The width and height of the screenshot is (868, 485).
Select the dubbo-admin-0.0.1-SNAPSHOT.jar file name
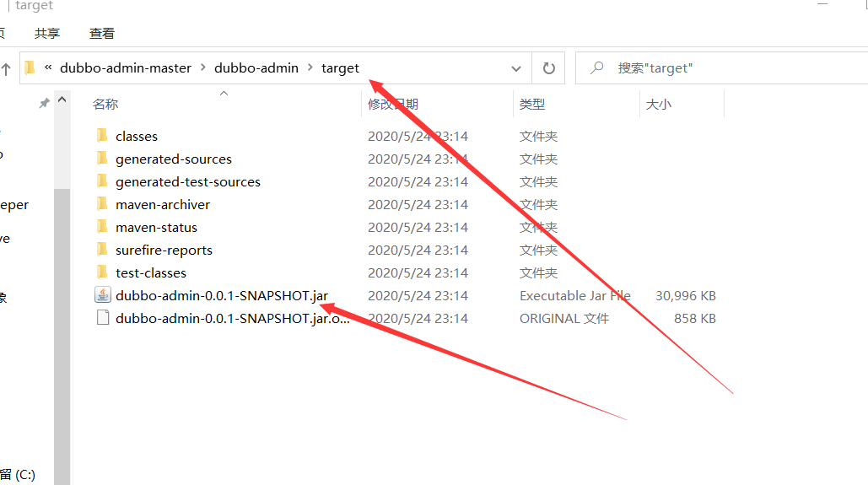[222, 296]
